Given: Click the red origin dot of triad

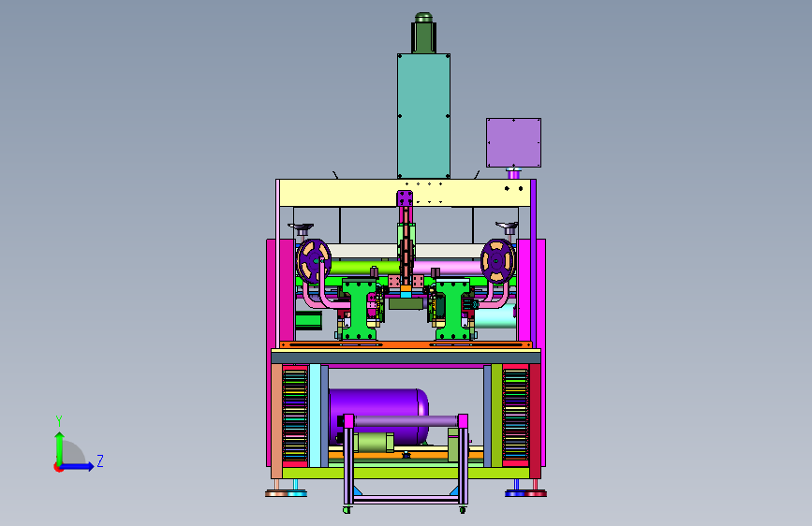Looking at the screenshot, I should [58, 467].
